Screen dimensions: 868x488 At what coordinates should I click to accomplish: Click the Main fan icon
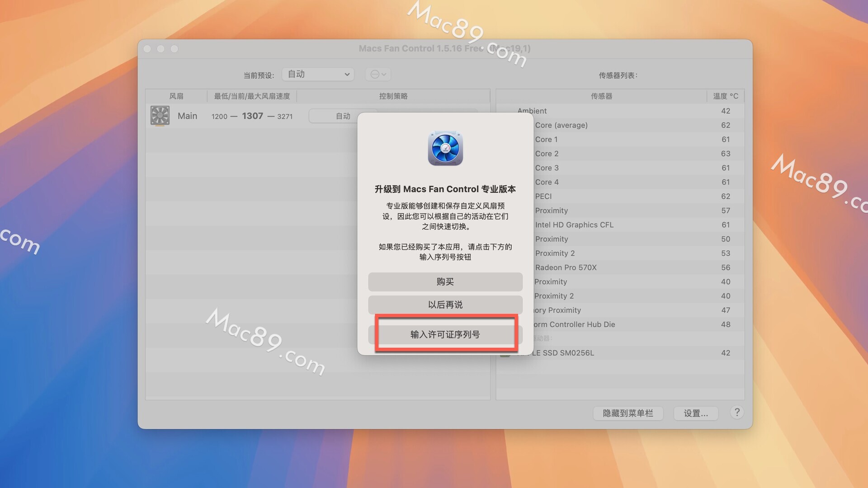[x=160, y=116]
